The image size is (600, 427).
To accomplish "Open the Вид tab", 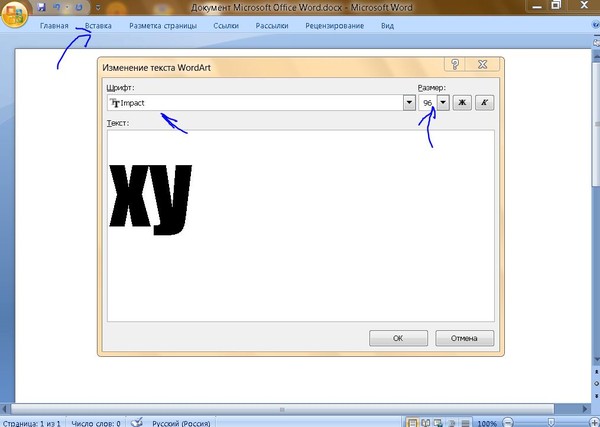I will click(x=387, y=26).
